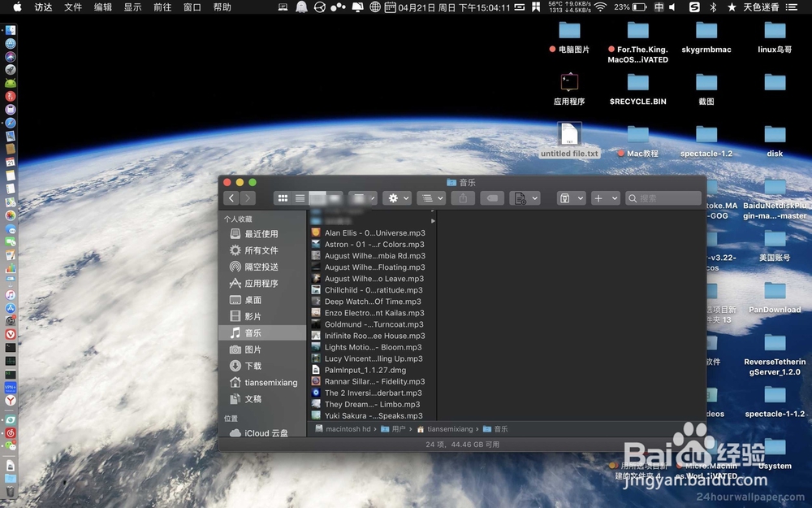Image resolution: width=812 pixels, height=508 pixels.
Task: Open iCloud 云盘 in sidebar
Action: tap(262, 433)
